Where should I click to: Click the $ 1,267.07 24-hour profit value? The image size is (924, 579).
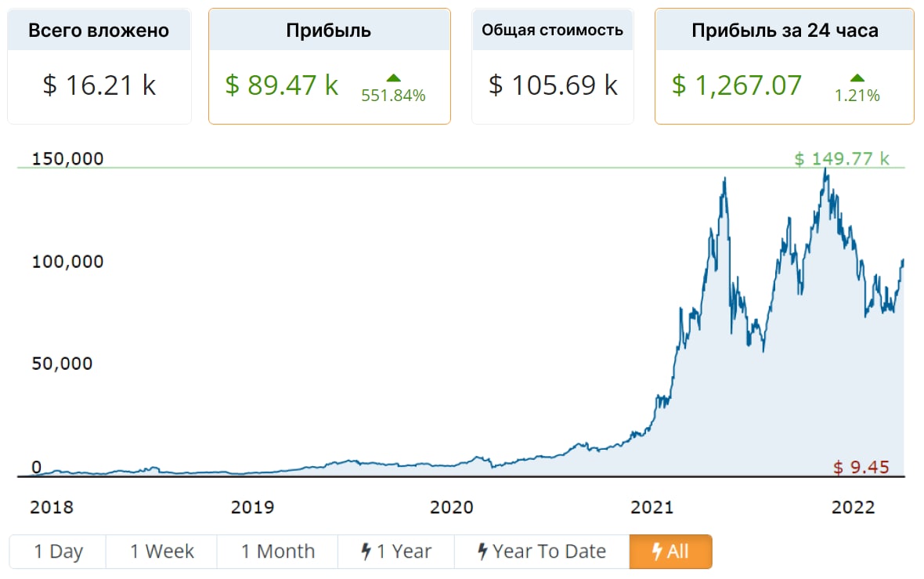tap(737, 85)
